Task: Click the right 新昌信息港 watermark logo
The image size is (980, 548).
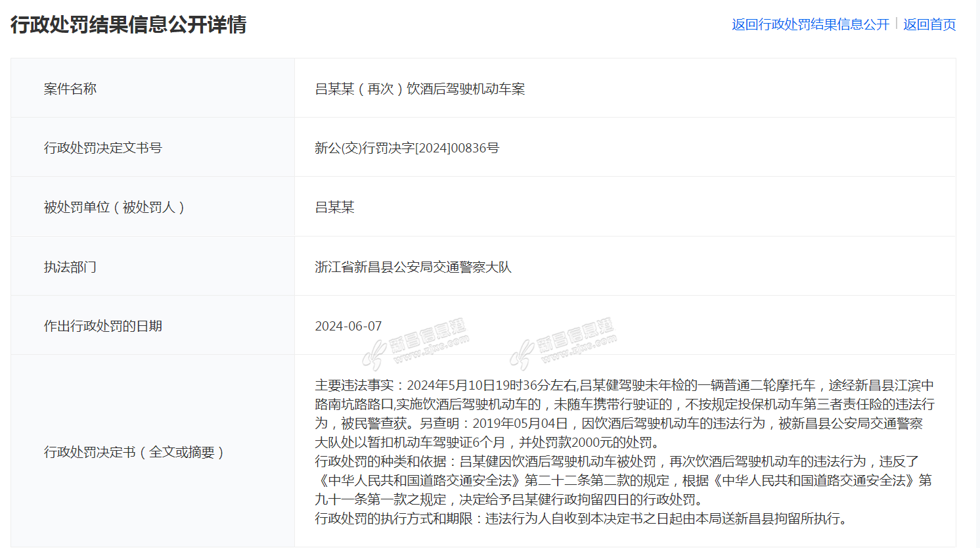Action: [x=563, y=344]
